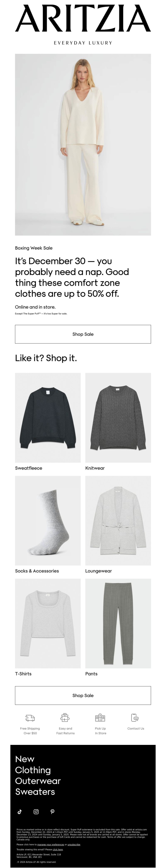The width and height of the screenshot is (166, 868).
Task: Open the T-Shirts category label
Action: point(23,674)
